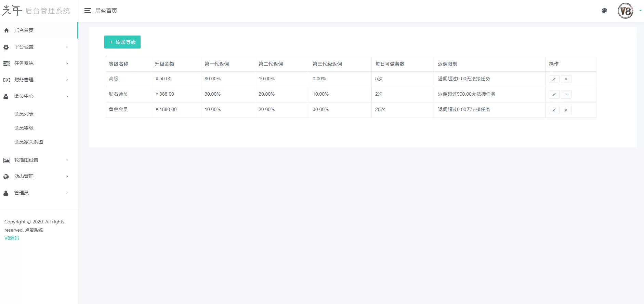Delete the 高级 level using its X icon
The height and width of the screenshot is (304, 644).
point(566,79)
